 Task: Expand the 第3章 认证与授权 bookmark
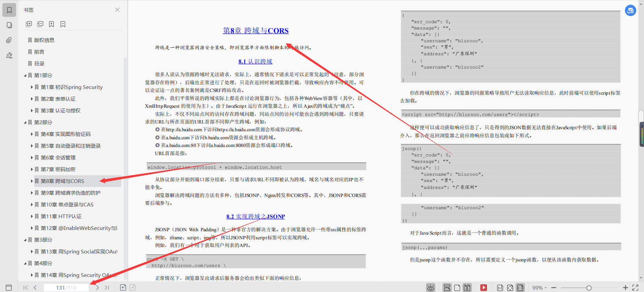(32, 111)
